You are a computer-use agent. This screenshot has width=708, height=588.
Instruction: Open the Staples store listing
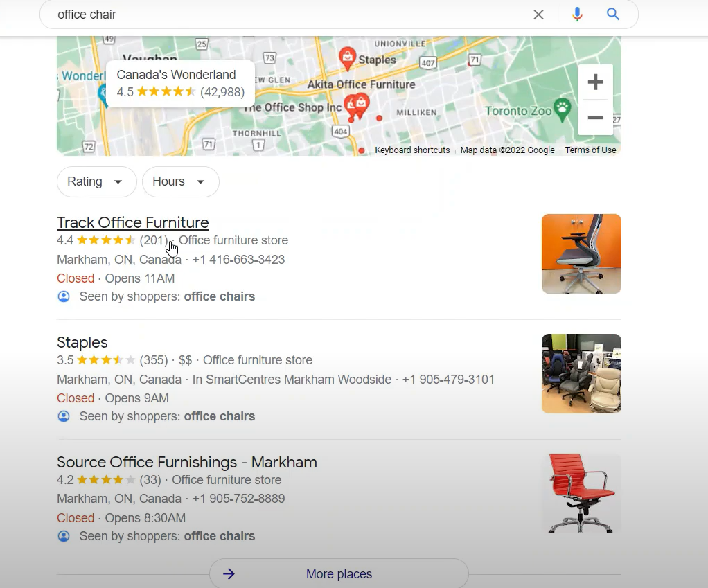click(x=82, y=343)
